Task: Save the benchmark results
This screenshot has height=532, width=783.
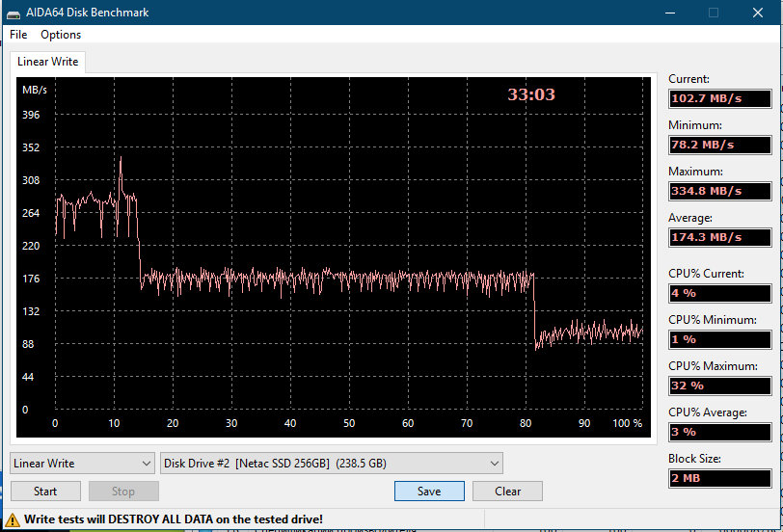Action: pyautogui.click(x=429, y=492)
